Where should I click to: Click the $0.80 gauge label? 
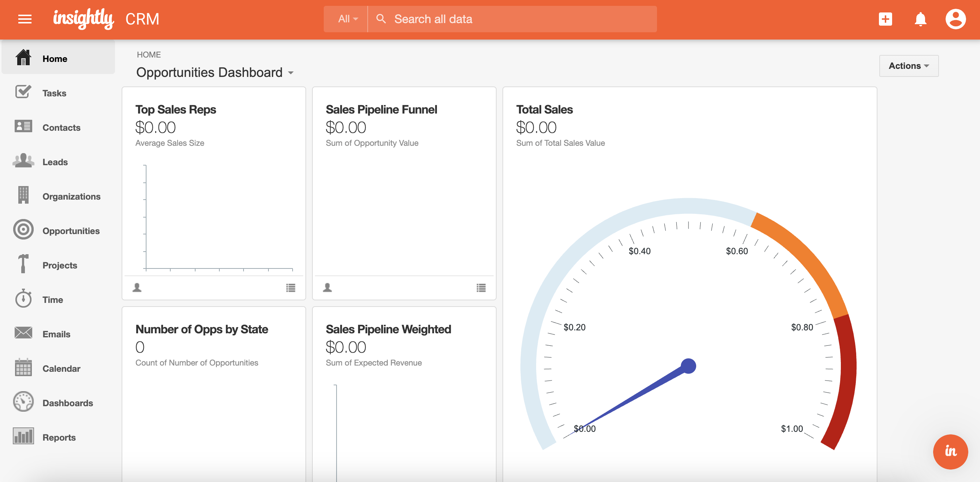802,327
